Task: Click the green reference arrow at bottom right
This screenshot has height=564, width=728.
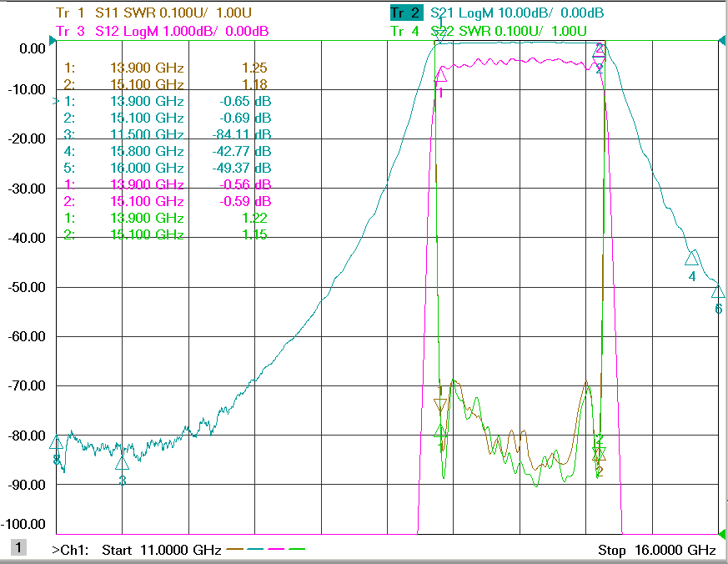Action: [722, 534]
